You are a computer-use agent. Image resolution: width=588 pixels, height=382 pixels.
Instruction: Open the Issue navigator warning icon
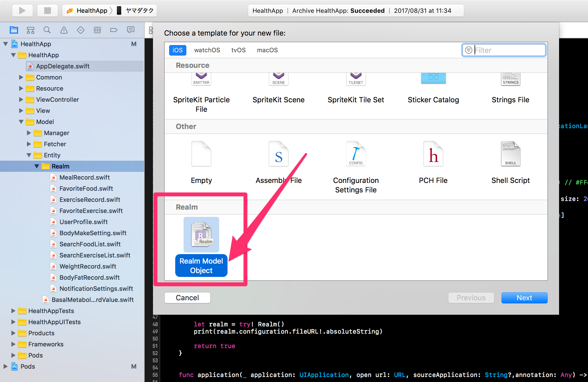tap(64, 30)
